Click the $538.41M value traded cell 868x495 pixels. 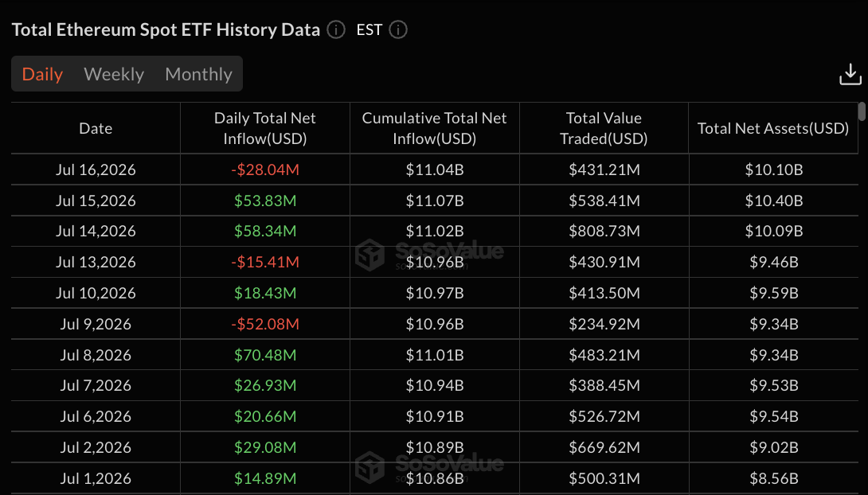pyautogui.click(x=604, y=201)
